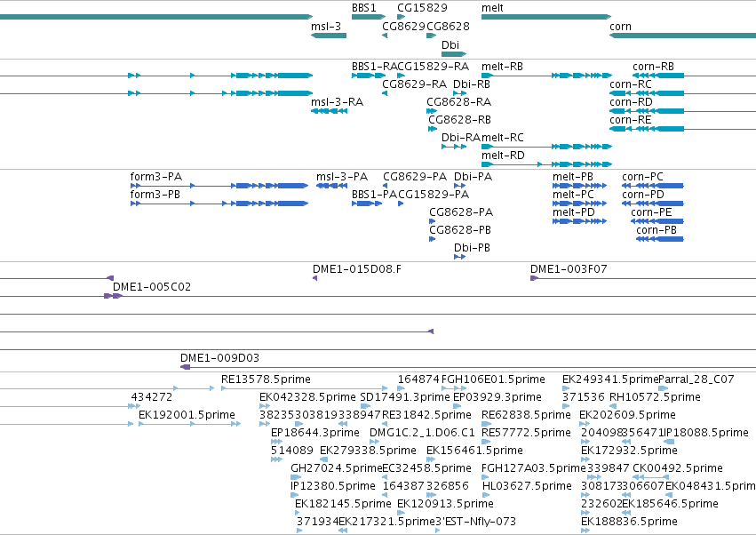Select the CG15829 gene label
756x535 pixels.
click(422, 8)
